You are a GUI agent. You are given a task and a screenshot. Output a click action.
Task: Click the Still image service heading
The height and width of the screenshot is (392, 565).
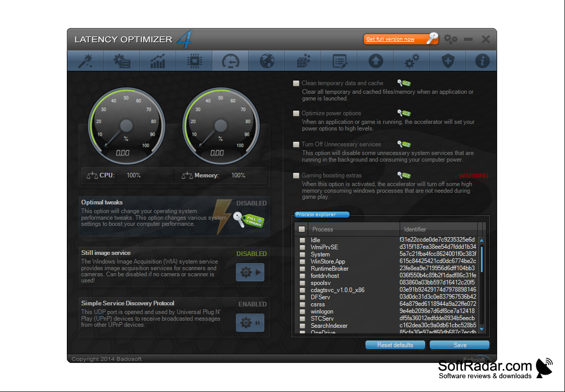pos(106,253)
